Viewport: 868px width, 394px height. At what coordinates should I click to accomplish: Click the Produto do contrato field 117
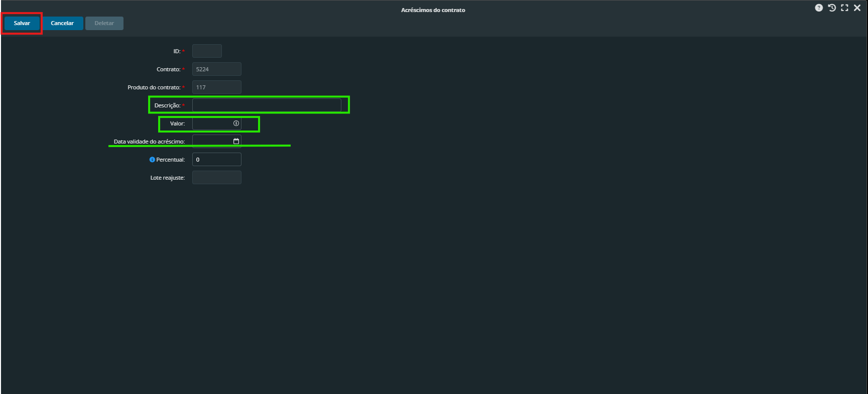216,87
